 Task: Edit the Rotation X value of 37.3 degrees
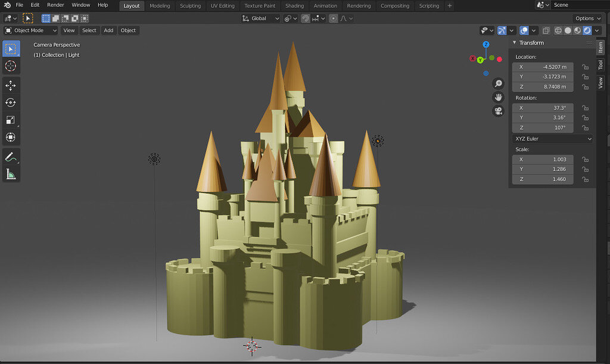543,108
